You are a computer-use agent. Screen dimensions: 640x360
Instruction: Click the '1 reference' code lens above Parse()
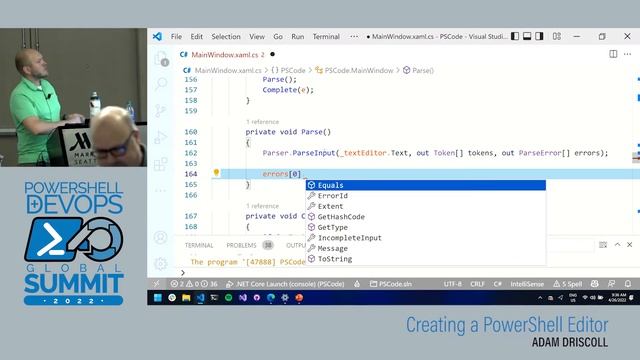tap(262, 122)
